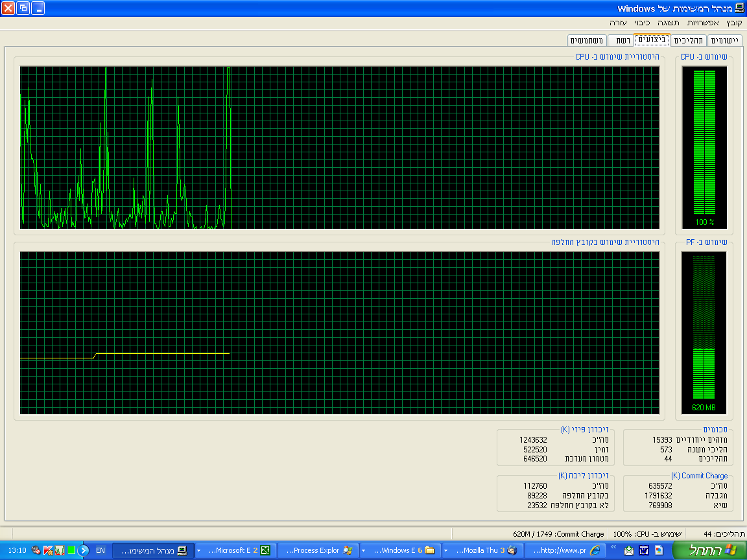This screenshot has width=747, height=560.
Task: Open the taskbar item for Windows Task Manager
Action: click(x=154, y=550)
